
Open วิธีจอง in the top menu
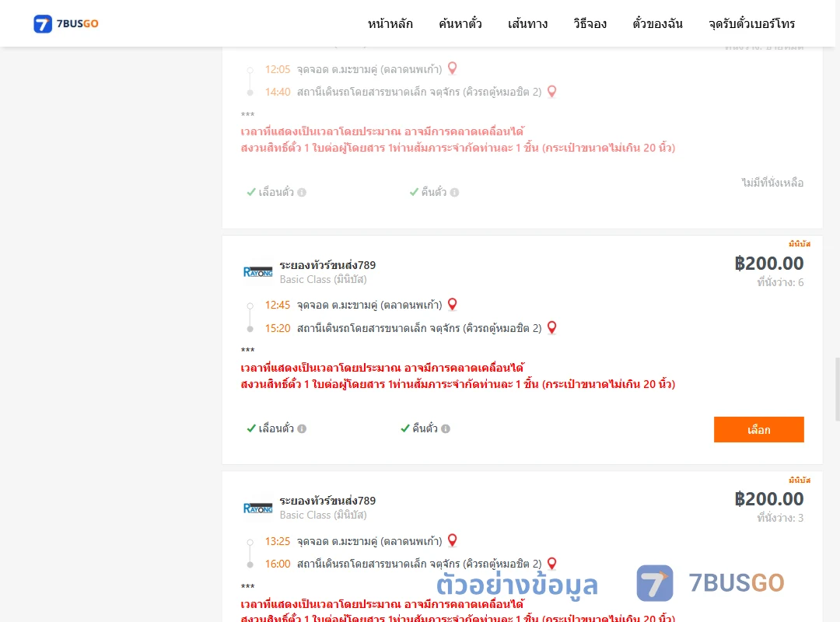pos(590,23)
